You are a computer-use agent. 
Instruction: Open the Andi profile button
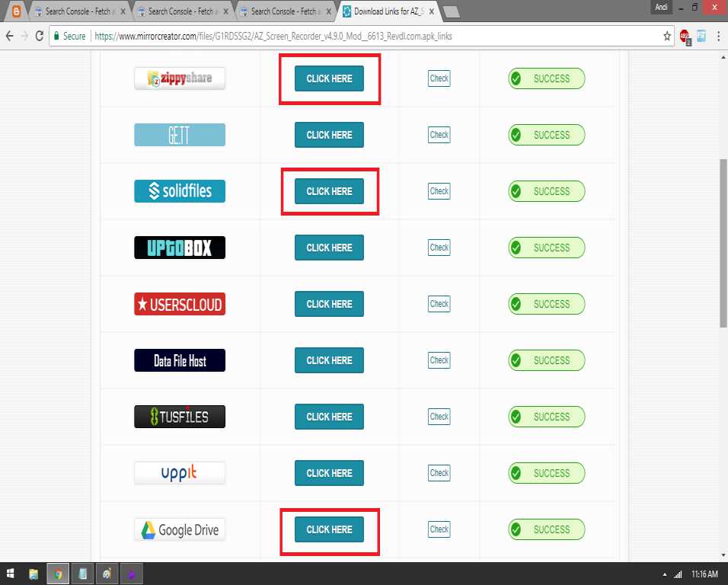point(661,7)
